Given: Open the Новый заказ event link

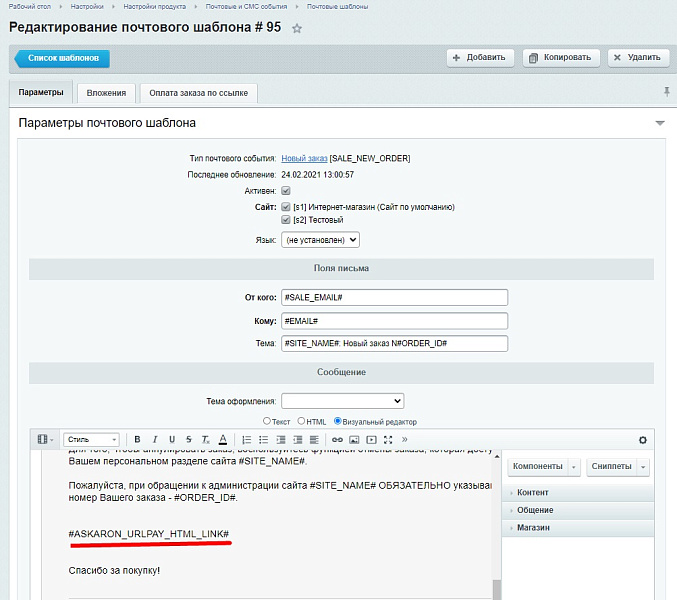Looking at the screenshot, I should 303,158.
